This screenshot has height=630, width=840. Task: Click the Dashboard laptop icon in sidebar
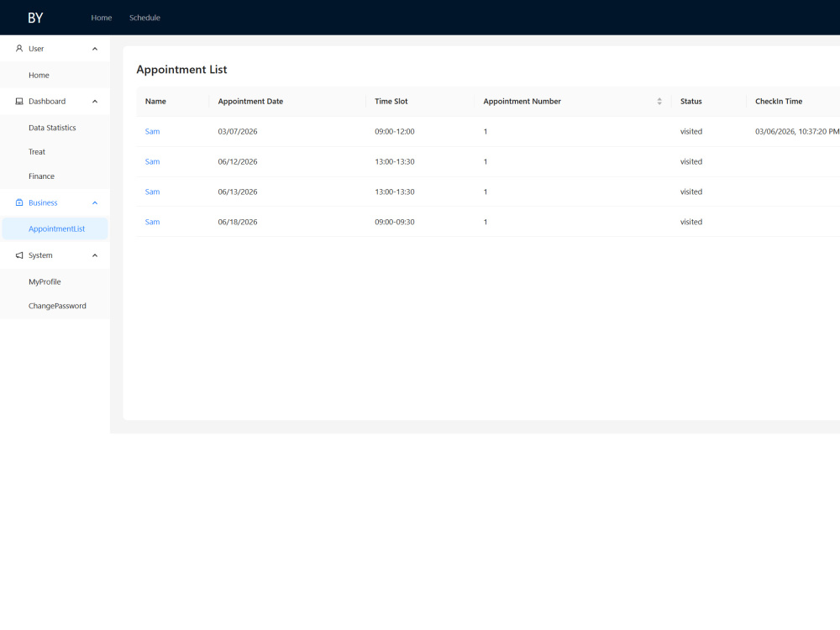tap(19, 102)
